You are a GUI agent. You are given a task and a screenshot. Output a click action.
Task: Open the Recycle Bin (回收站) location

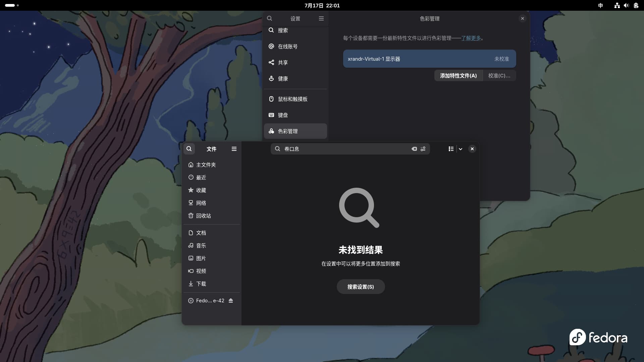(203, 216)
